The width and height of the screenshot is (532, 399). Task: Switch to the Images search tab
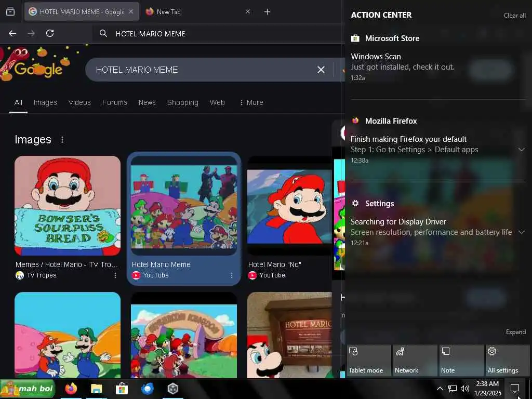pyautogui.click(x=45, y=102)
